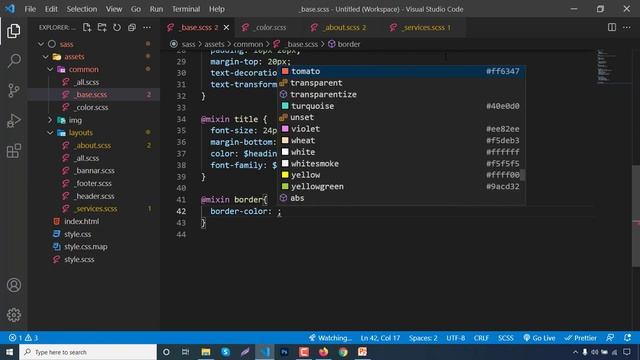Click the New Folder icon in Explorer

point(102,27)
